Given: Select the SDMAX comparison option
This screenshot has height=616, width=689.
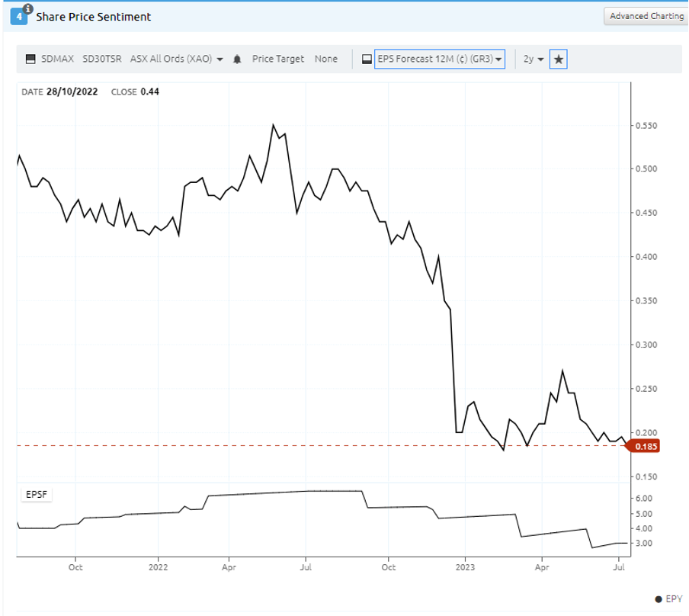Looking at the screenshot, I should pos(58,59).
